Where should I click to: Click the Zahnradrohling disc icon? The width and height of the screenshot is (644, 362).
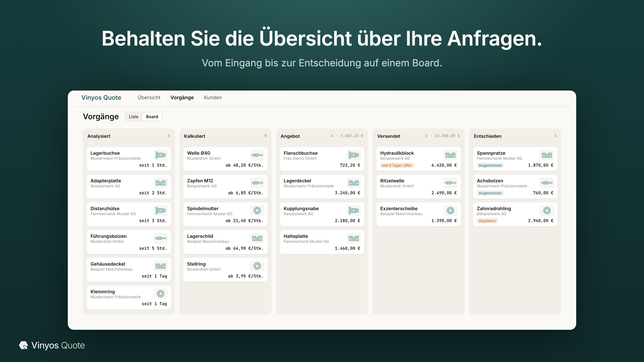point(547,211)
